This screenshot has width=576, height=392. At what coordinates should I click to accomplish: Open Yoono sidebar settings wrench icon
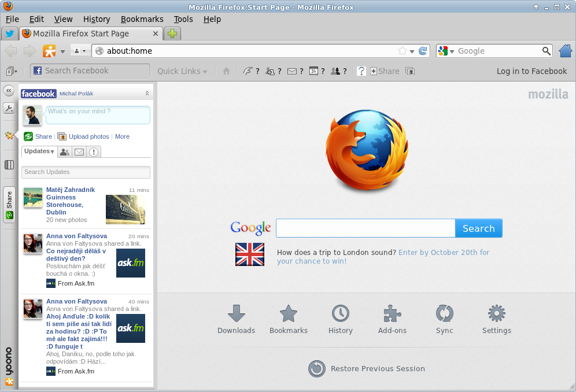tap(9, 108)
